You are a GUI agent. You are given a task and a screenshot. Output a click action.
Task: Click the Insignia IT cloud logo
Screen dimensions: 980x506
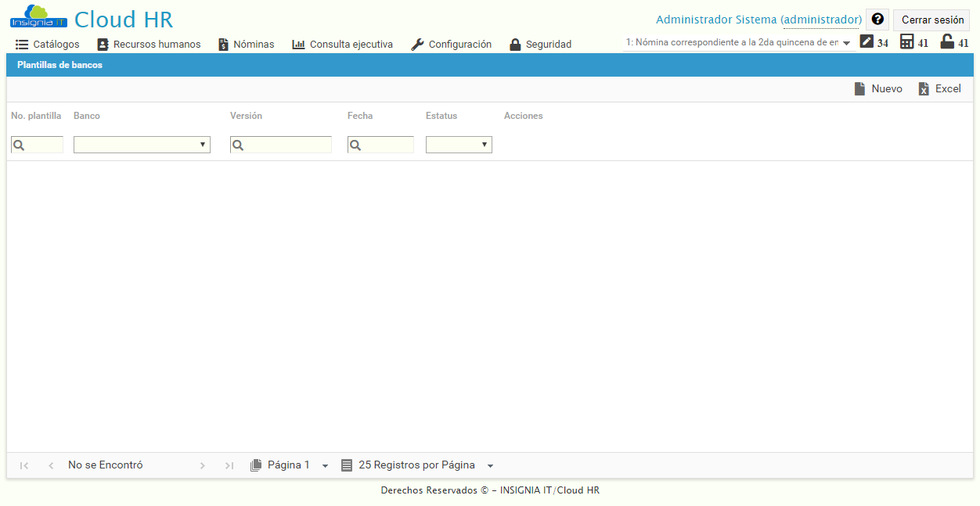pos(38,17)
